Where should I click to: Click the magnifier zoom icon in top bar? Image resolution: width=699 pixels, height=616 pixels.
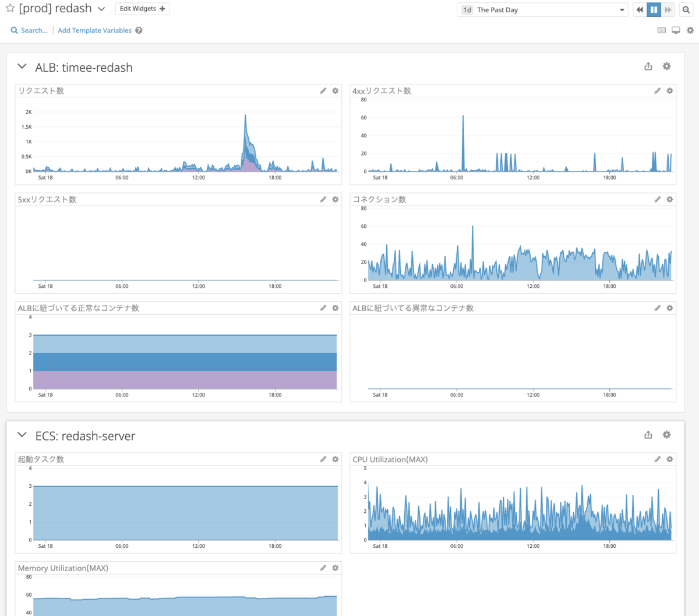686,10
